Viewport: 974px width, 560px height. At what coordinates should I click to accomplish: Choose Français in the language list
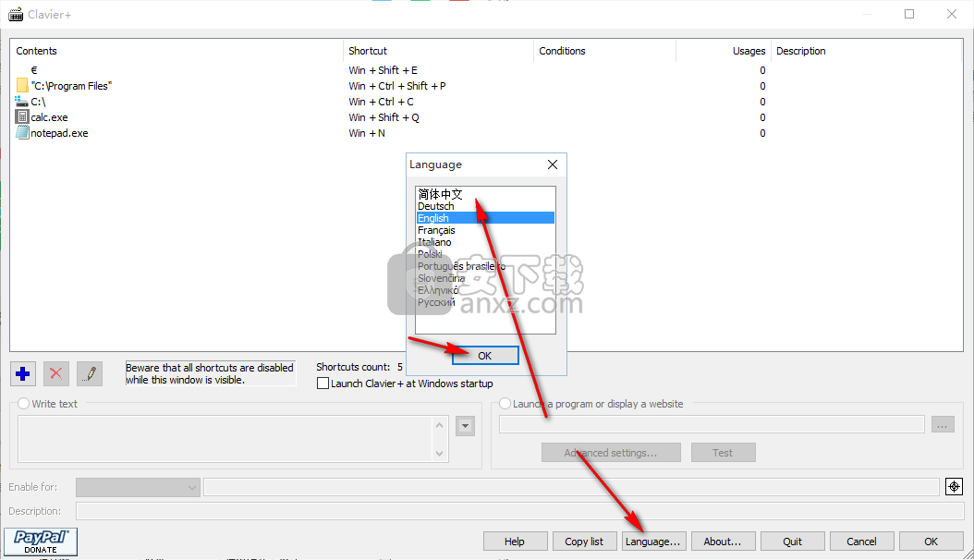click(x=486, y=230)
